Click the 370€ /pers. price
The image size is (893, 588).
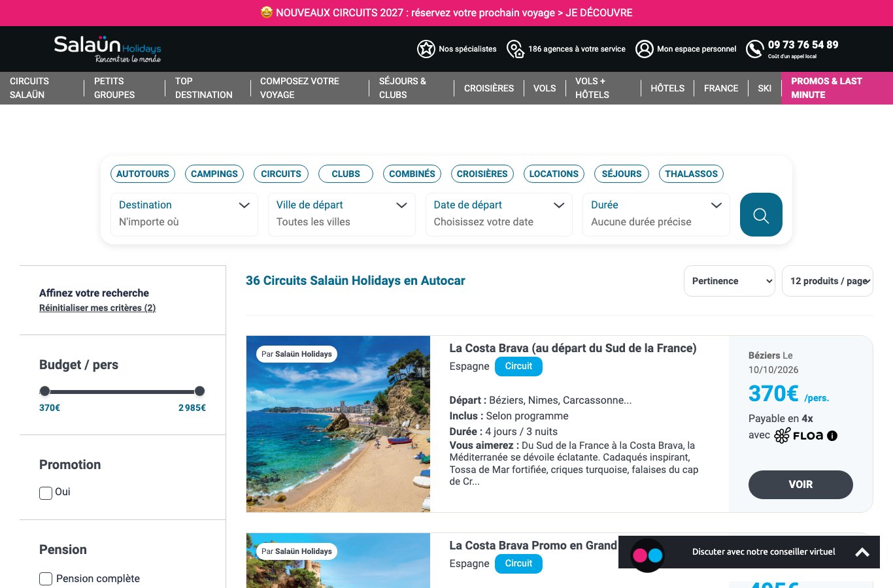click(788, 394)
